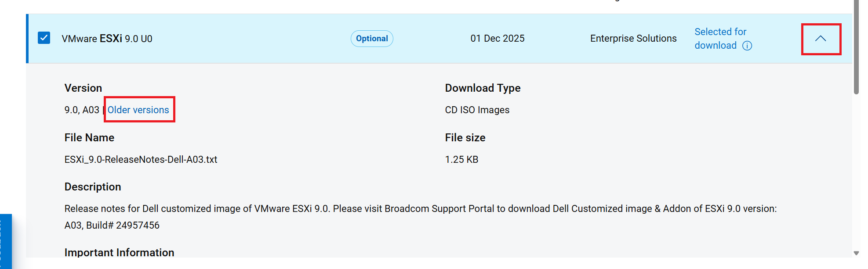Click the Description section text
This screenshot has height=269, width=868.
coord(308,208)
